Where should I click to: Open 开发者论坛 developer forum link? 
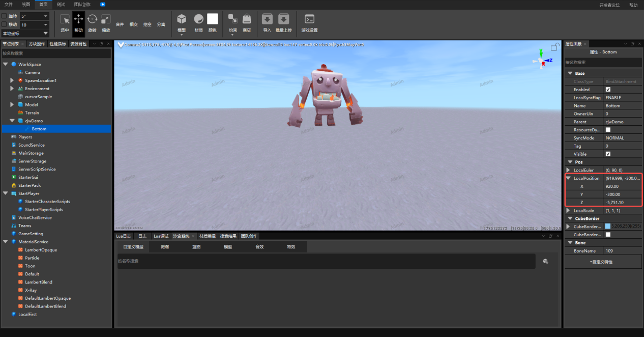pyautogui.click(x=609, y=5)
